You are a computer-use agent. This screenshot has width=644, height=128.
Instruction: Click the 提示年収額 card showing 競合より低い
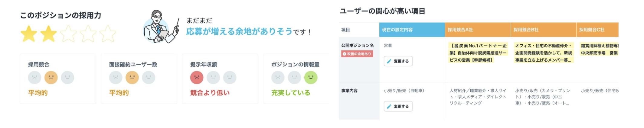coord(220,79)
